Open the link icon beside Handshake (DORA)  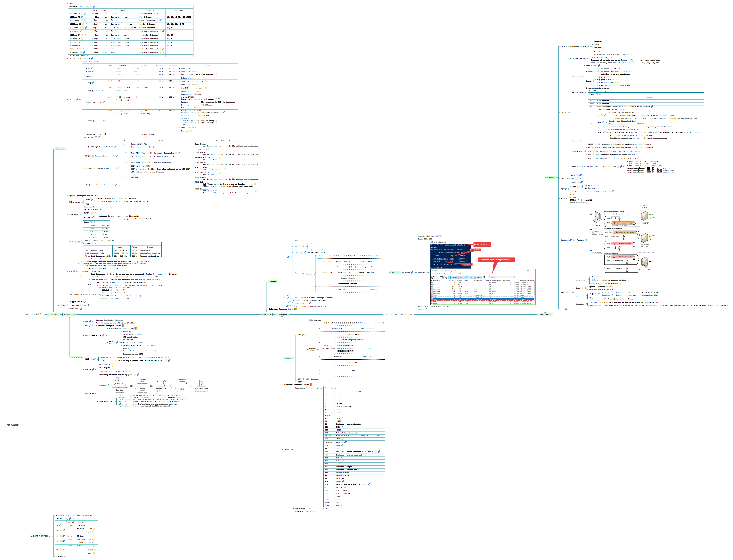pyautogui.click(x=588, y=46)
